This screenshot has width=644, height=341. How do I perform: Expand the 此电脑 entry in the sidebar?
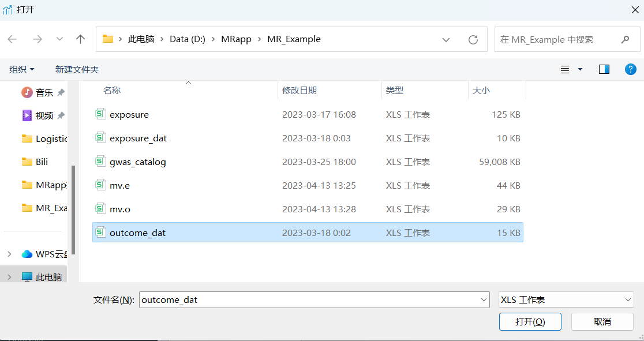10,276
